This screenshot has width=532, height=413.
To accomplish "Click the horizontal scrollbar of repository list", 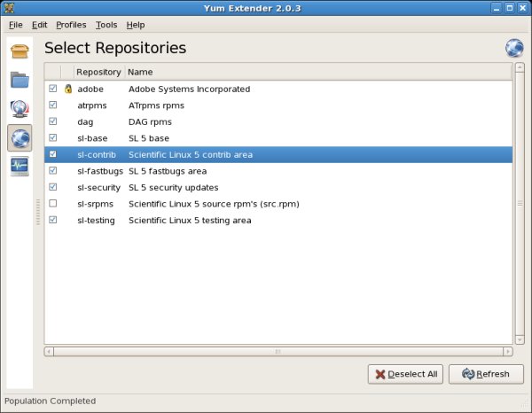I will click(x=278, y=352).
